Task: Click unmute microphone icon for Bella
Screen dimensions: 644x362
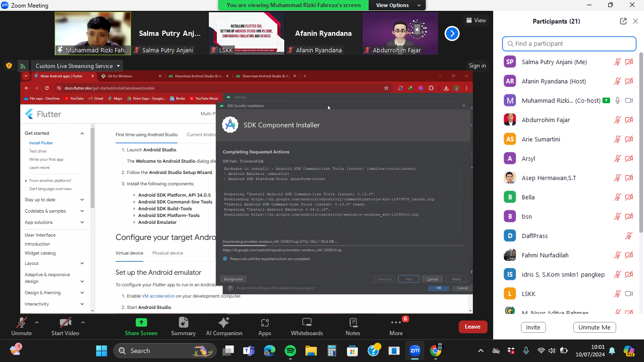Action: 618,197
